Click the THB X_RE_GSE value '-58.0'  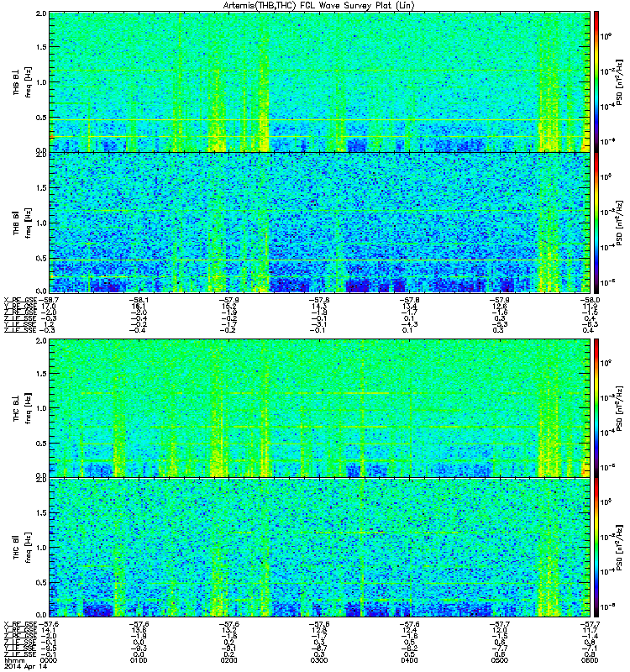tap(590, 300)
